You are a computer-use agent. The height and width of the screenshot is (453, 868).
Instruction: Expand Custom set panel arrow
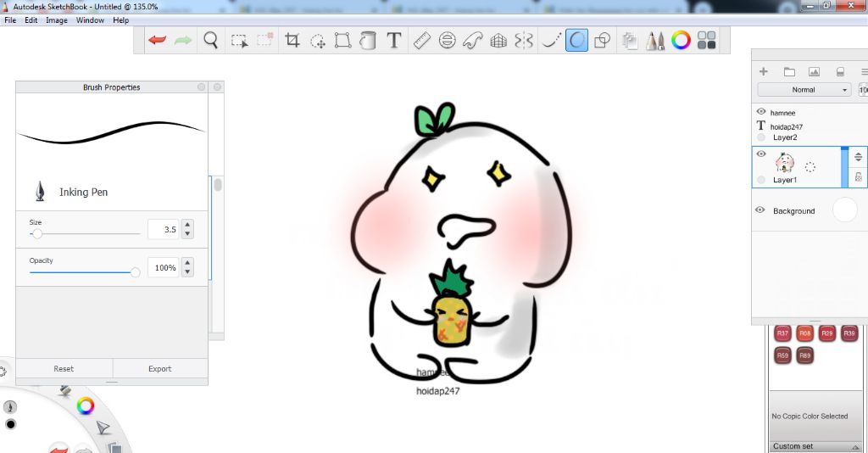(x=856, y=446)
